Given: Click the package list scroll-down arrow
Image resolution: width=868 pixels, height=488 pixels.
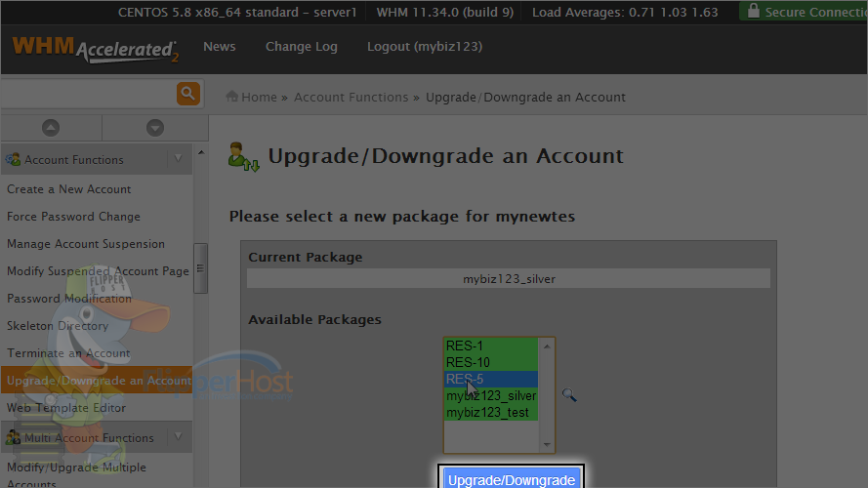Looking at the screenshot, I should 547,444.
